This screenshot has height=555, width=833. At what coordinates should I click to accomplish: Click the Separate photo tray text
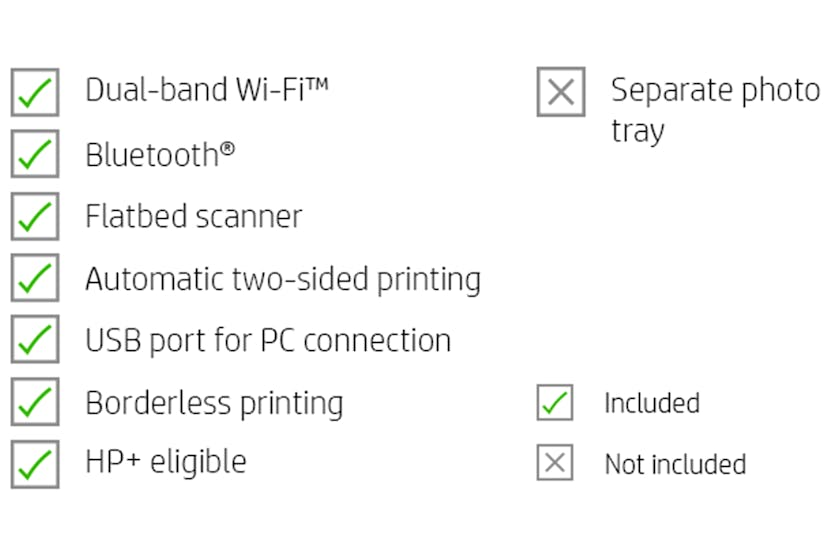tap(714, 110)
